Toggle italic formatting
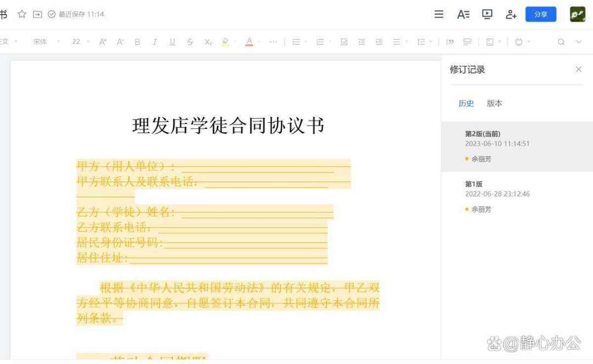Screen dimensions: 593x364 pos(155,42)
